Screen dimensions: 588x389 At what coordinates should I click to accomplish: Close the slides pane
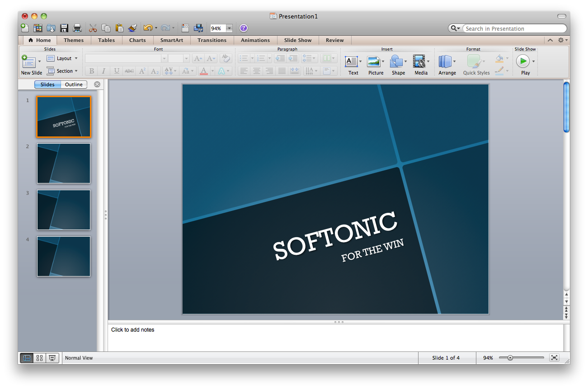click(x=97, y=84)
